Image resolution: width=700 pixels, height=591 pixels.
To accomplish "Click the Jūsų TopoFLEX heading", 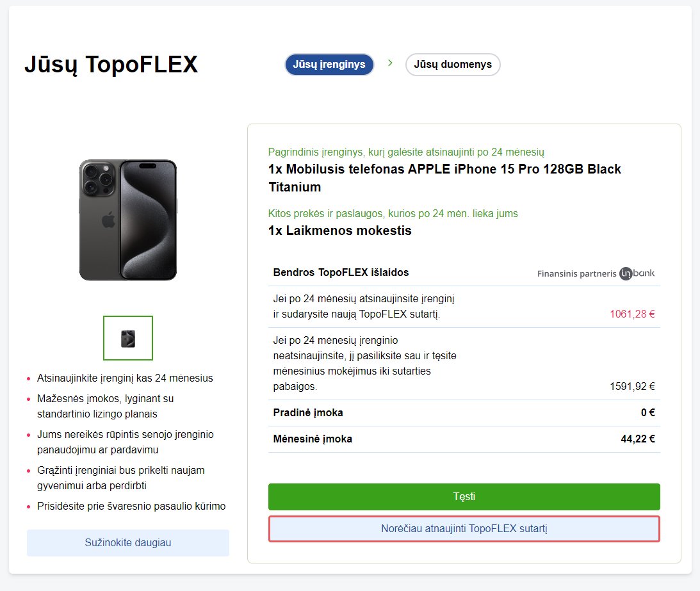I will coord(111,65).
